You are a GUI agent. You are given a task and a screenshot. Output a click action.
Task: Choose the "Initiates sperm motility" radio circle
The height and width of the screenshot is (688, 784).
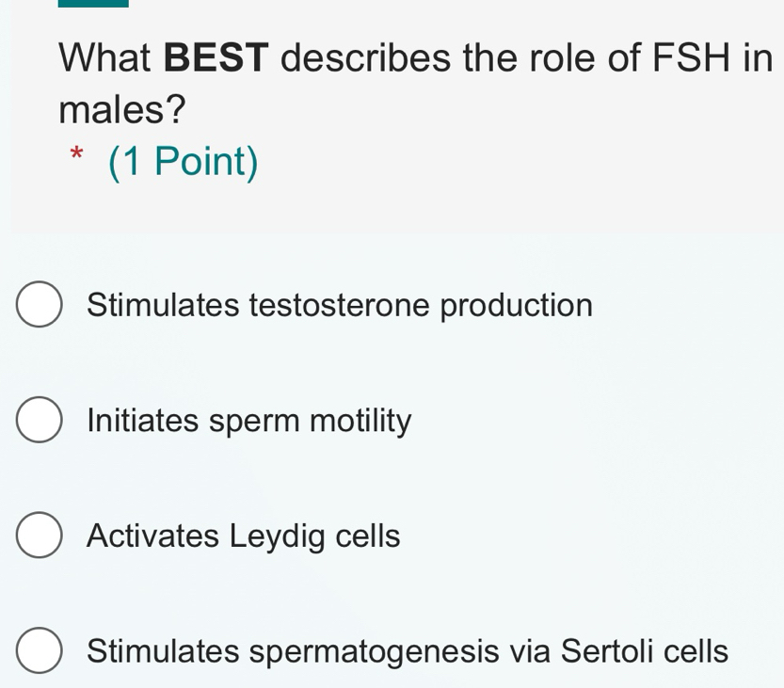point(40,422)
